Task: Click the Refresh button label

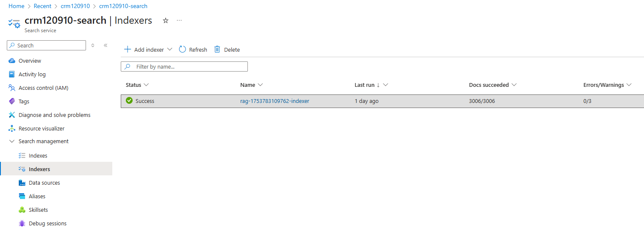Action: [198, 50]
